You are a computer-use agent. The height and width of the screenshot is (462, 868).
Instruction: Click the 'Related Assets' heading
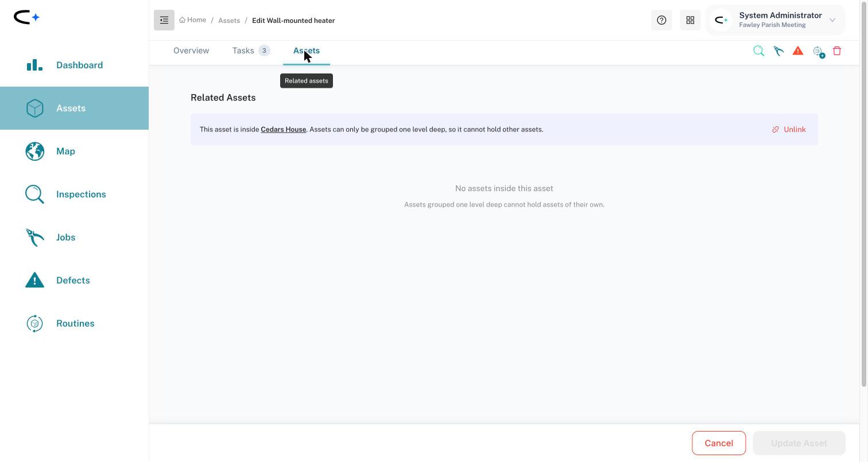[223, 98]
